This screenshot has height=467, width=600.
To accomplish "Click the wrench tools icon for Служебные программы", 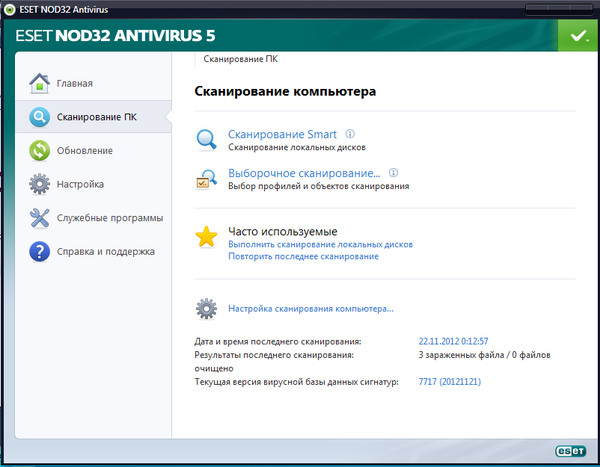I will 39,218.
